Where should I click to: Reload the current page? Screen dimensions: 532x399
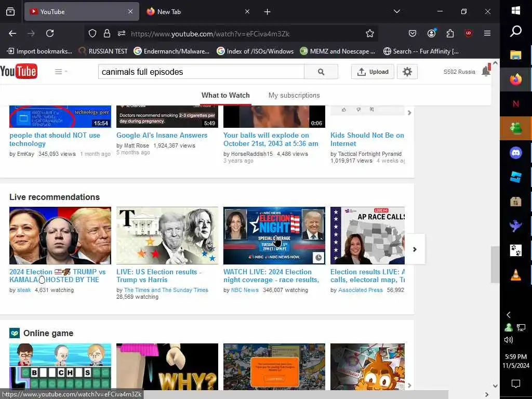pyautogui.click(x=50, y=33)
